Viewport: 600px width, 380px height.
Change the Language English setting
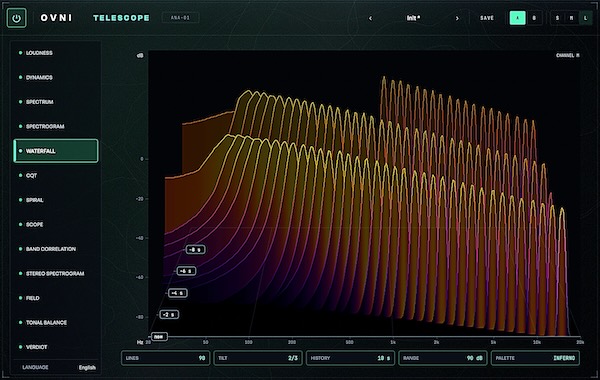tap(56, 367)
